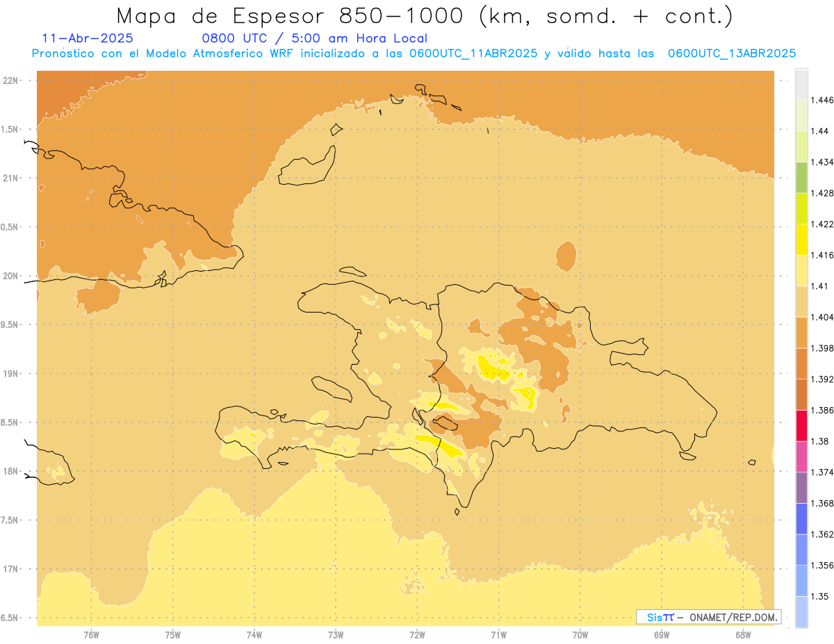Select the bright yellow swatch between 1.416 and 1.422
Screen dimensions: 834x644
click(801, 239)
